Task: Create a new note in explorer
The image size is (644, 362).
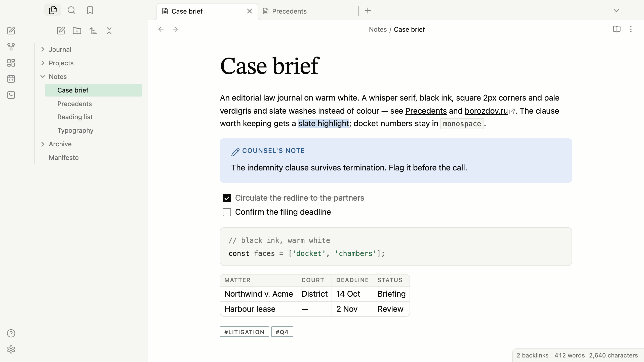Action: 61,31
